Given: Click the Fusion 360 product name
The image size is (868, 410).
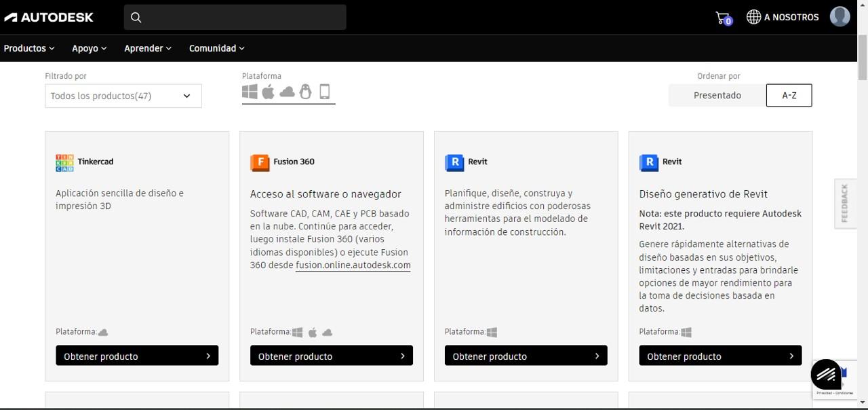Looking at the screenshot, I should point(294,162).
